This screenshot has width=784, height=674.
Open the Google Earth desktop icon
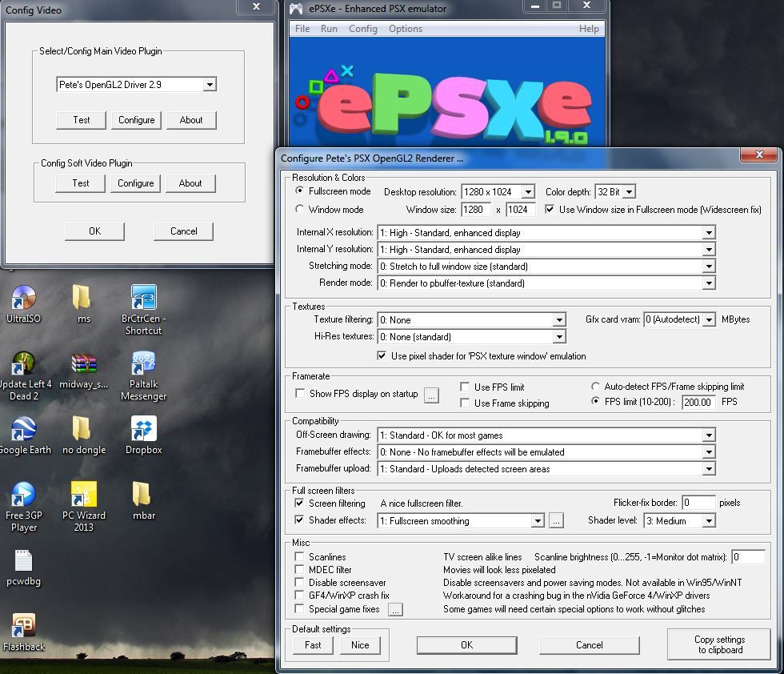(23, 431)
